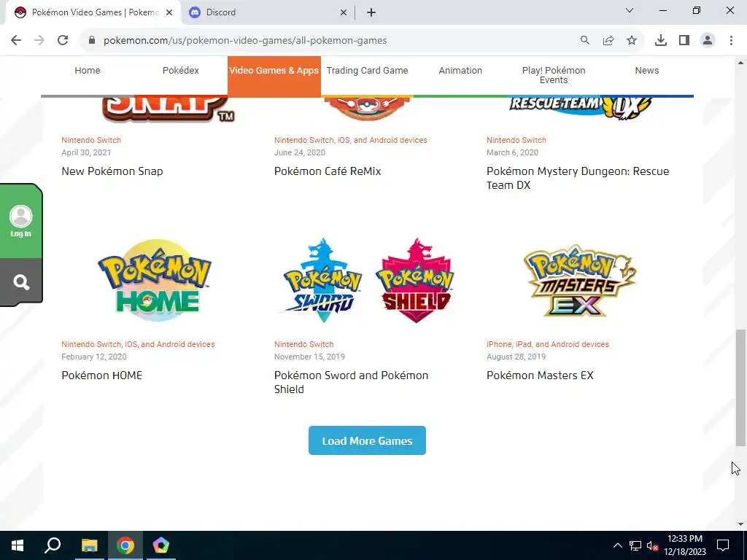
Task: Open the site search side button
Action: (x=21, y=282)
